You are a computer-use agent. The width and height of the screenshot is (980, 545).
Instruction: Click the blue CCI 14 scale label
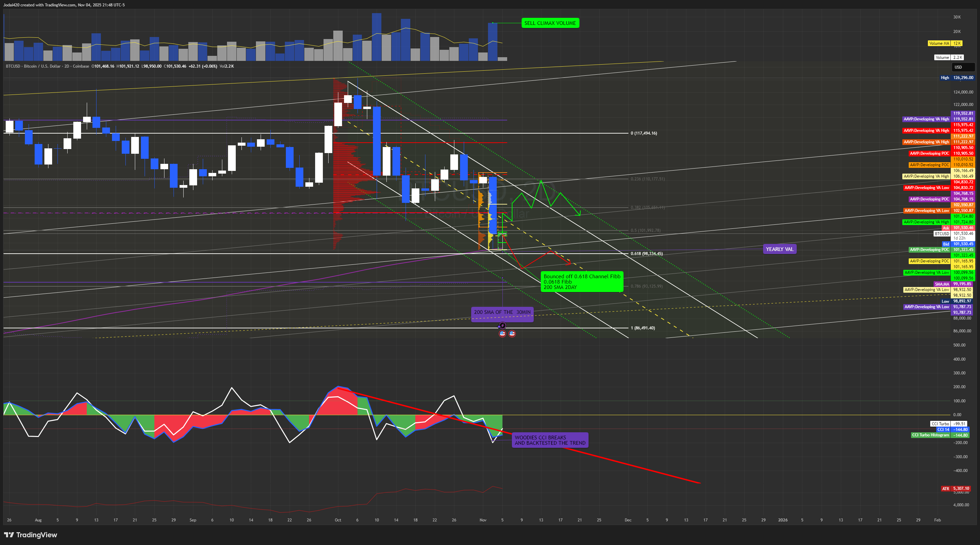943,429
